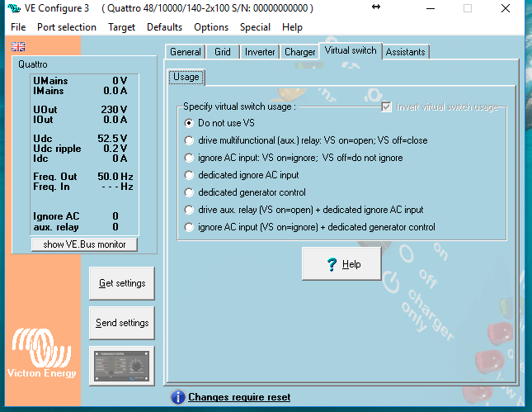This screenshot has height=412, width=532.
Task: Click the double-arrow icon in title bar
Action: pos(376,7)
